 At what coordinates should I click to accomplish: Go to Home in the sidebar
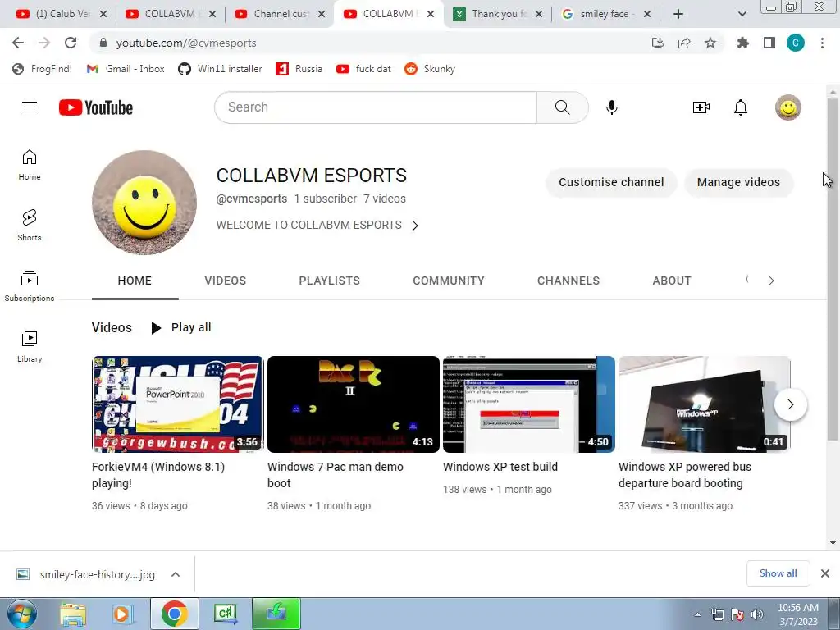click(x=30, y=165)
